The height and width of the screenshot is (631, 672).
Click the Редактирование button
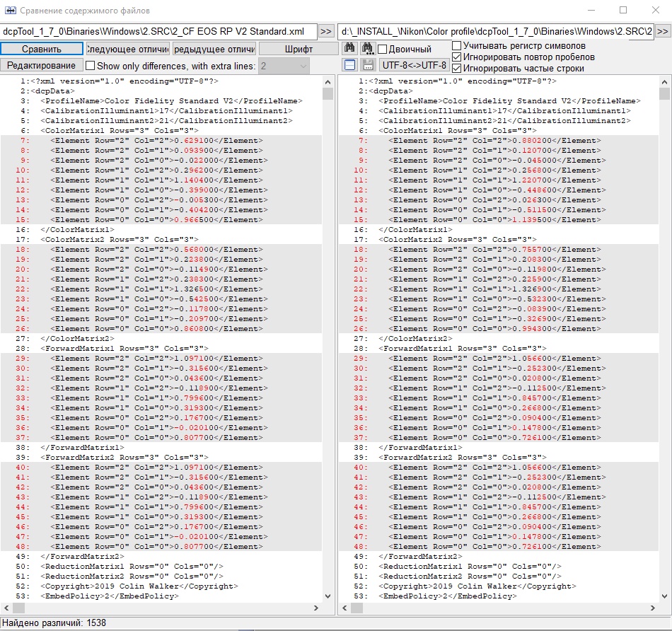pos(41,65)
